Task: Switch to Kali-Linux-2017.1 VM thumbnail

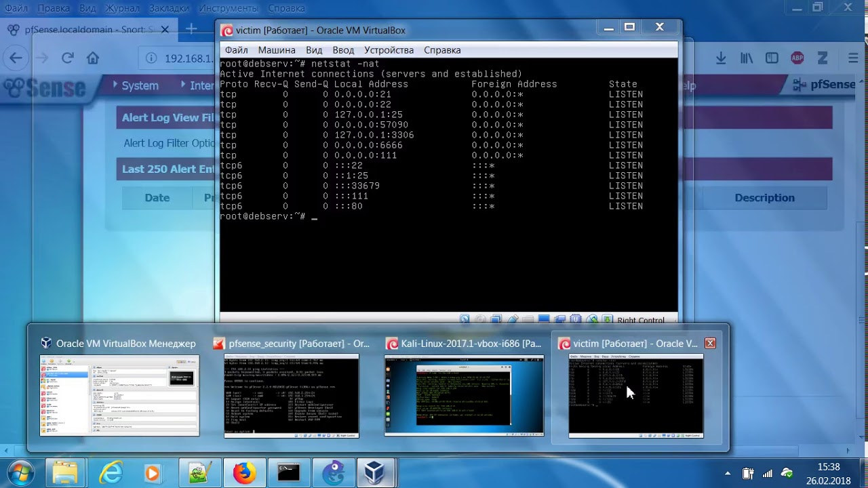Action: click(464, 395)
